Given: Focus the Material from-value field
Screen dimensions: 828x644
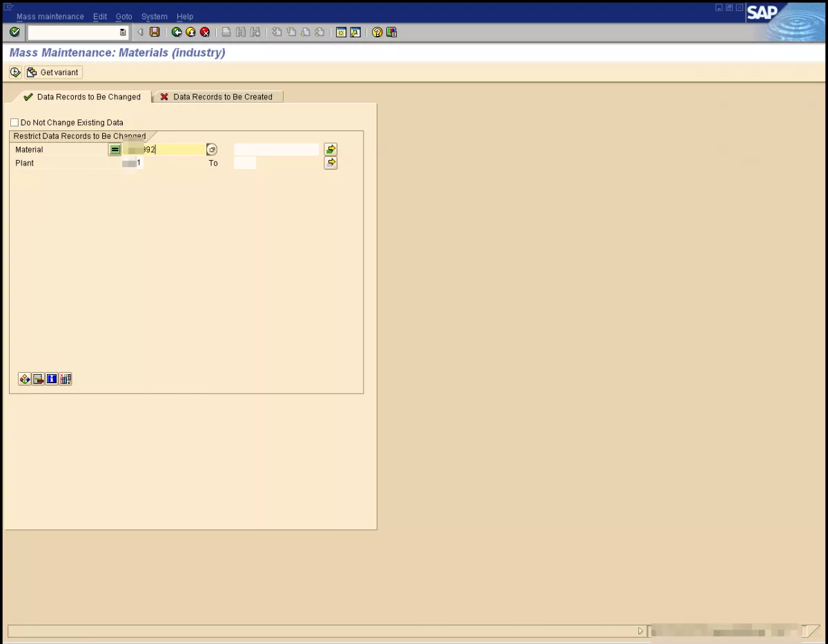Looking at the screenshot, I should (164, 149).
